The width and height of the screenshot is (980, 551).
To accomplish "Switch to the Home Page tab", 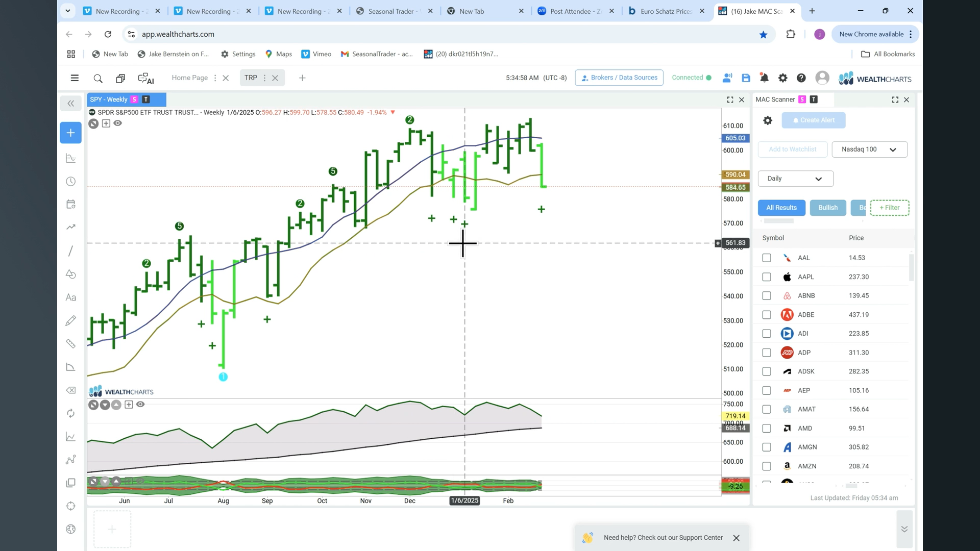I will (190, 78).
